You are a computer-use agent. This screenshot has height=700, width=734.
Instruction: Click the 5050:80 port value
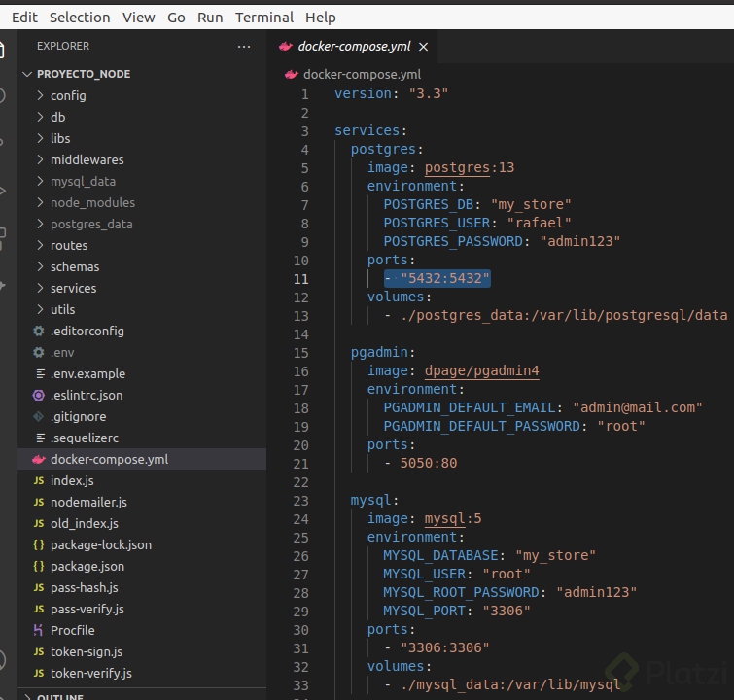[429, 463]
